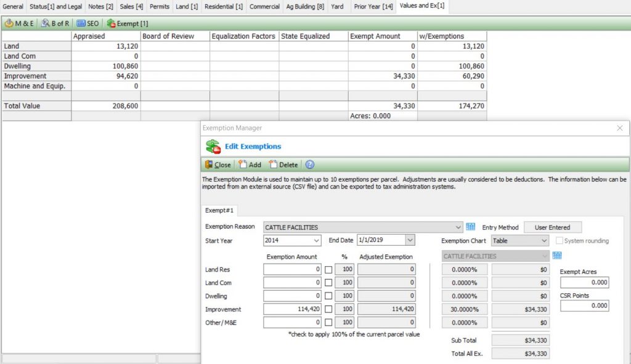This screenshot has height=364, width=631.
Task: Expand the Exemption Reason dropdown
Action: [457, 227]
